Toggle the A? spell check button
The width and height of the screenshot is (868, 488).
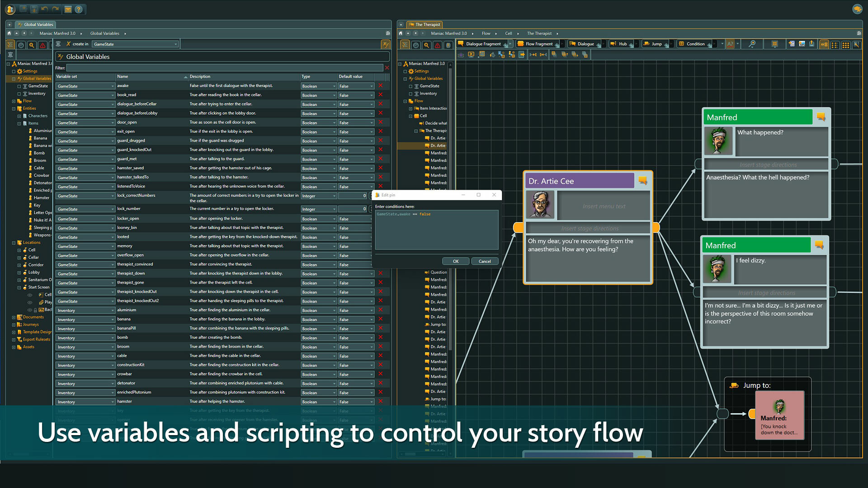pyautogui.click(x=730, y=44)
